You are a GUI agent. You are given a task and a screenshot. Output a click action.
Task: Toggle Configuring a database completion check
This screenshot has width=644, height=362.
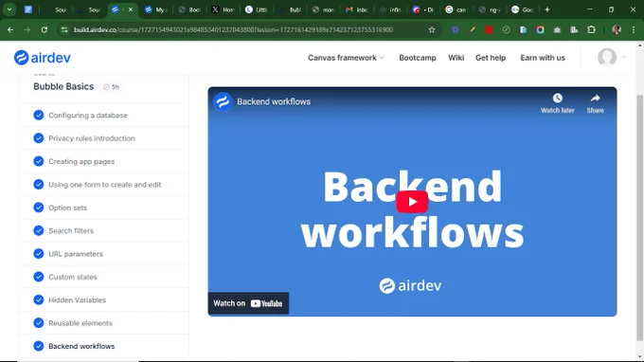pyautogui.click(x=39, y=115)
